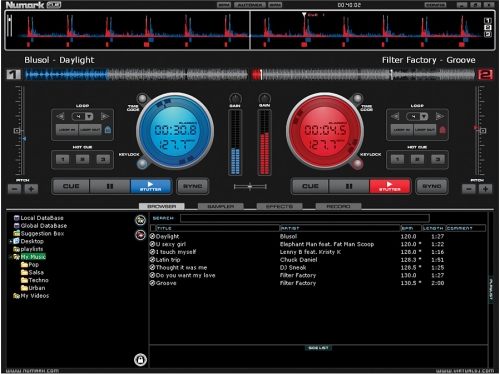Click Automix button in top bar
Image resolution: width=500 pixels, height=374 pixels.
coord(250,5)
